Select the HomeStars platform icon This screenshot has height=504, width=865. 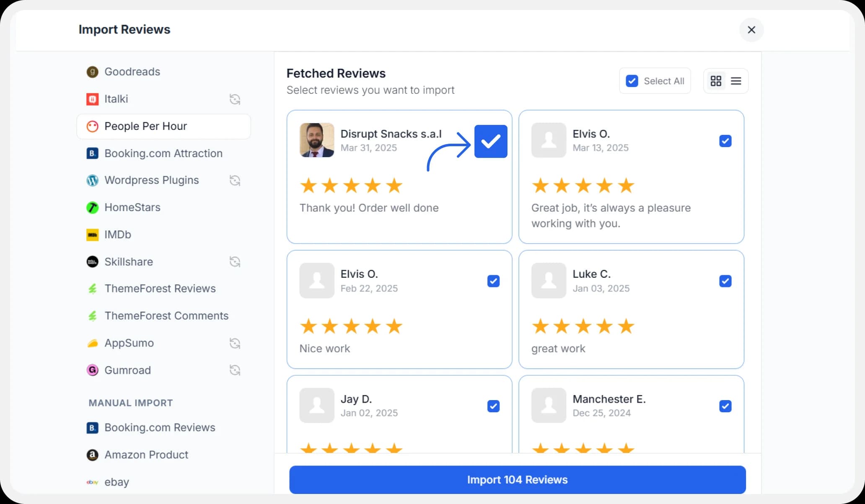pyautogui.click(x=92, y=207)
